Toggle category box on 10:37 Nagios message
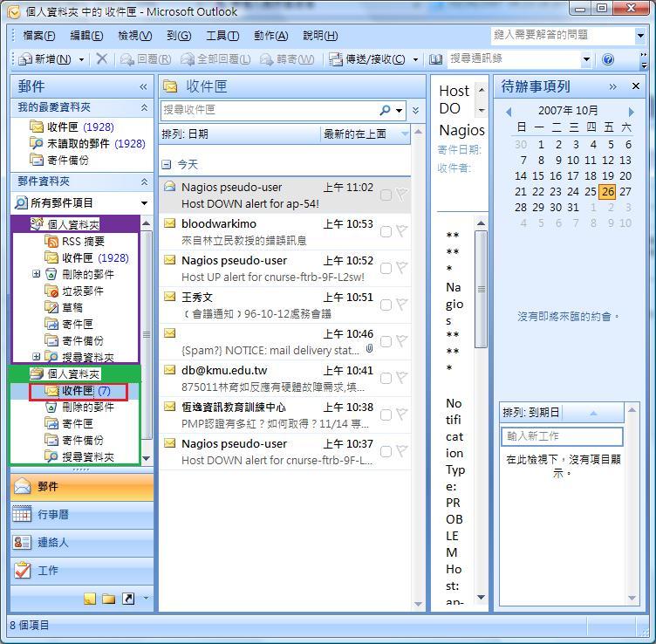 tap(386, 451)
